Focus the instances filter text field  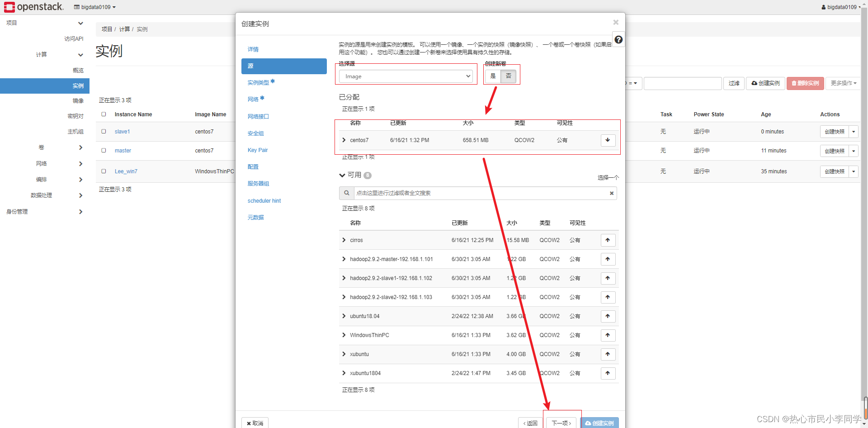[x=683, y=83]
